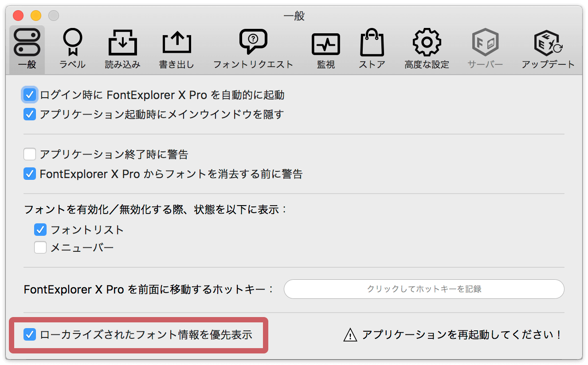588x365 pixels.
Task: Enable アプリケーション終了時に警告 checkbox
Action: coord(30,155)
